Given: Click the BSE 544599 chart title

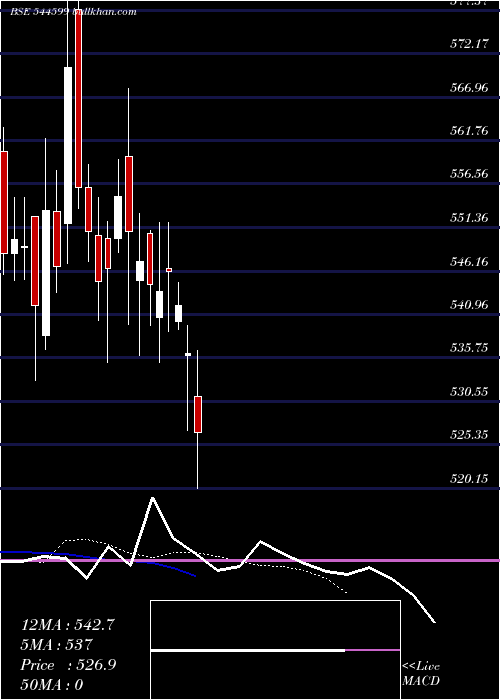Looking at the screenshot, I should pyautogui.click(x=73, y=12).
